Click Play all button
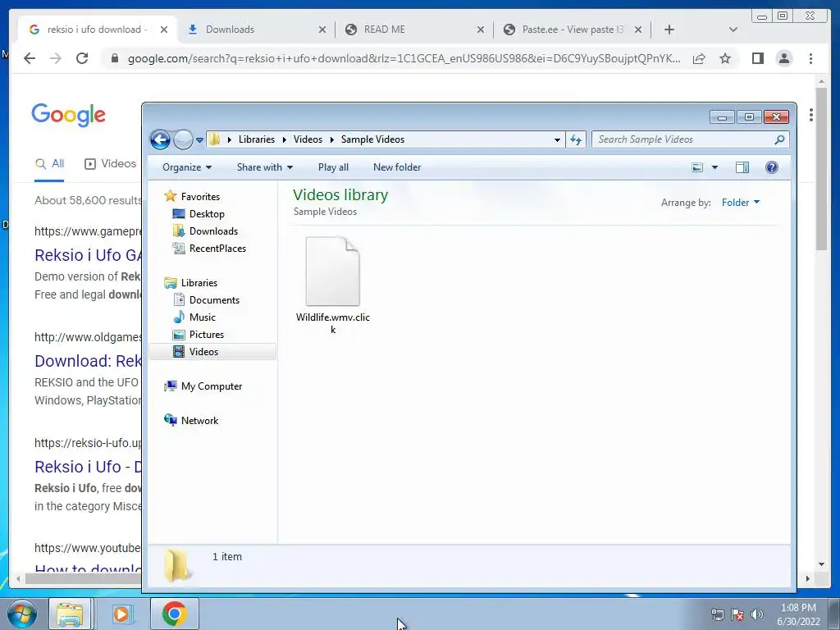 (333, 167)
